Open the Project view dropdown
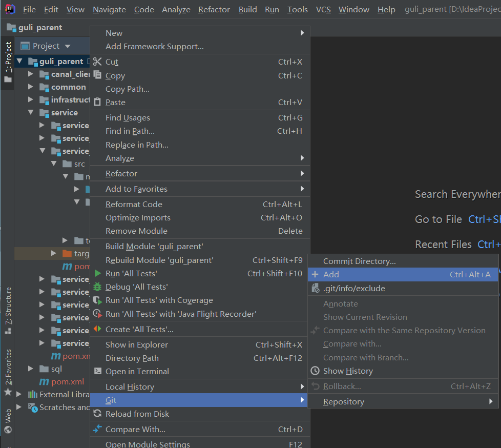The width and height of the screenshot is (501, 448). click(x=68, y=46)
